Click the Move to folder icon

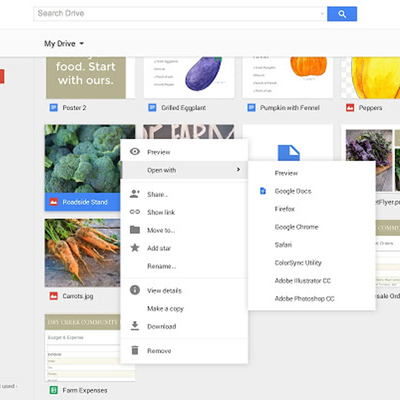tap(135, 230)
